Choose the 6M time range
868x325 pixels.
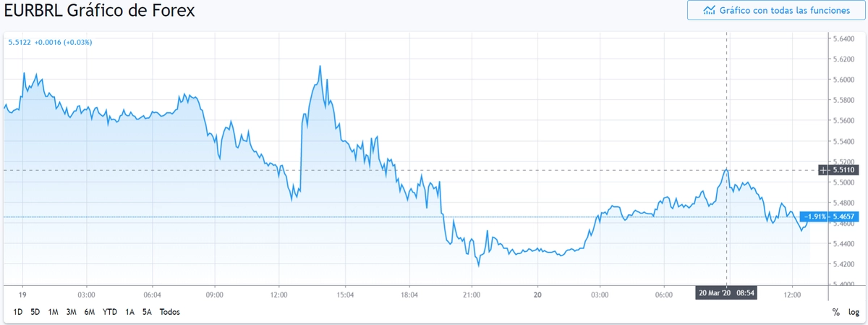(90, 312)
